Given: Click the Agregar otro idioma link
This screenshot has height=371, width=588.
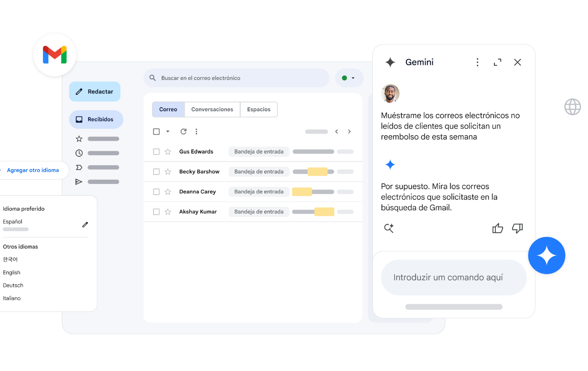Looking at the screenshot, I should click(33, 170).
